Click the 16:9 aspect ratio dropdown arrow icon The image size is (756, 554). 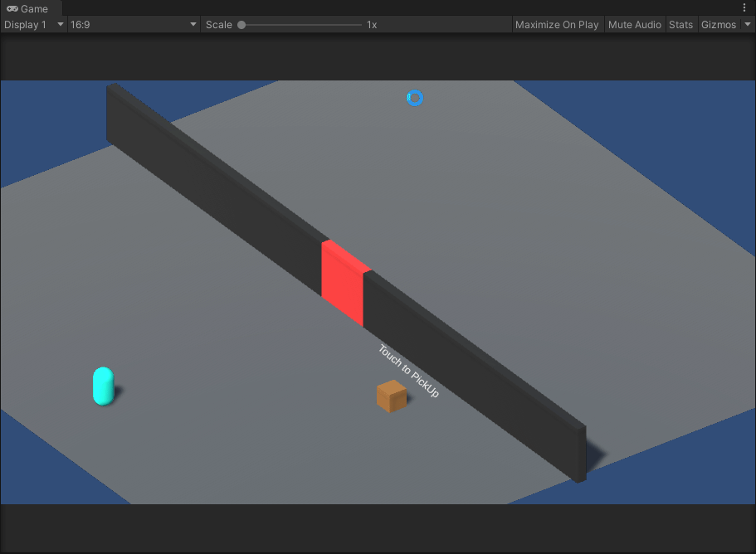click(193, 25)
